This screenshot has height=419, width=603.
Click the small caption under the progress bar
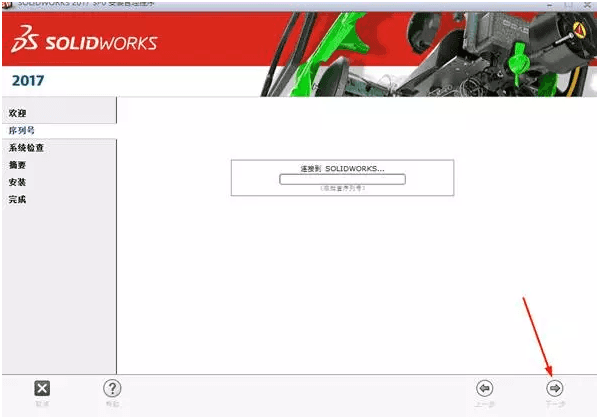[342, 188]
